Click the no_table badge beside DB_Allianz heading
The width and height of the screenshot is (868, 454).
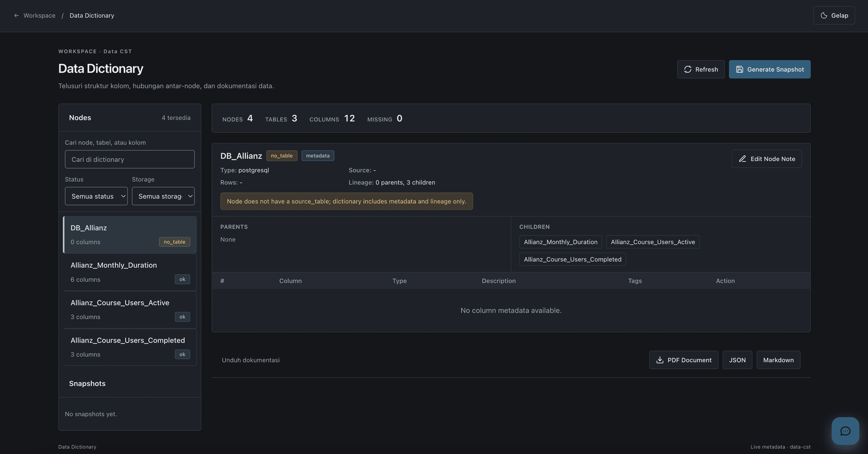click(x=282, y=156)
